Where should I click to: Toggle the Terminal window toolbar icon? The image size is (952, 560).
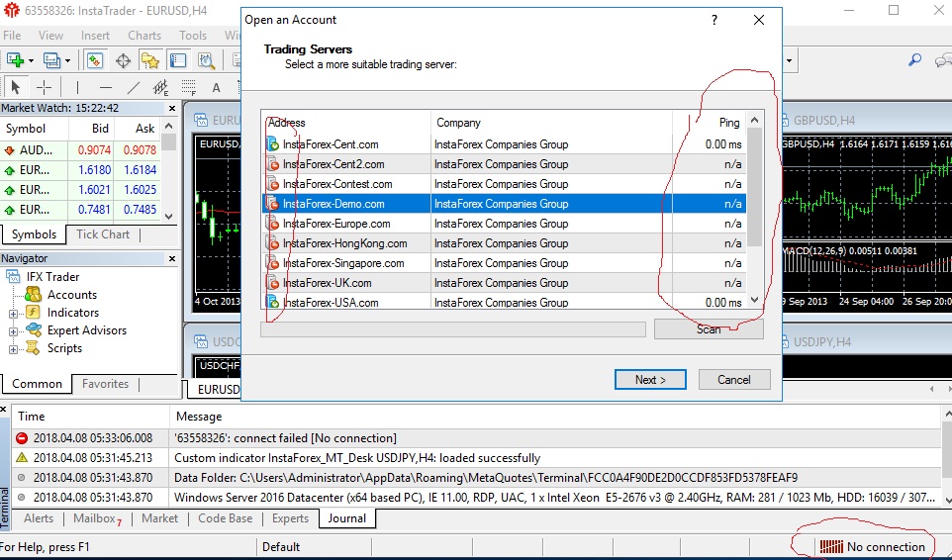point(178,60)
